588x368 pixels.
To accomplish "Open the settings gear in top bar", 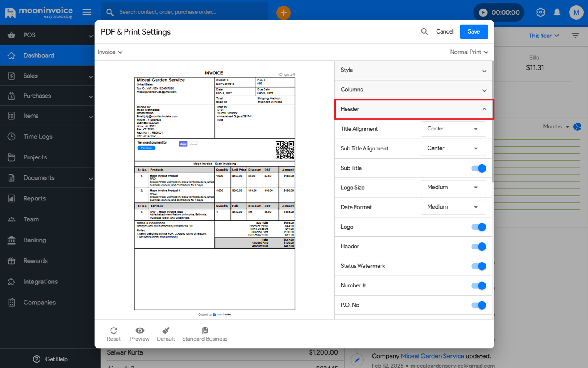I will [x=541, y=12].
